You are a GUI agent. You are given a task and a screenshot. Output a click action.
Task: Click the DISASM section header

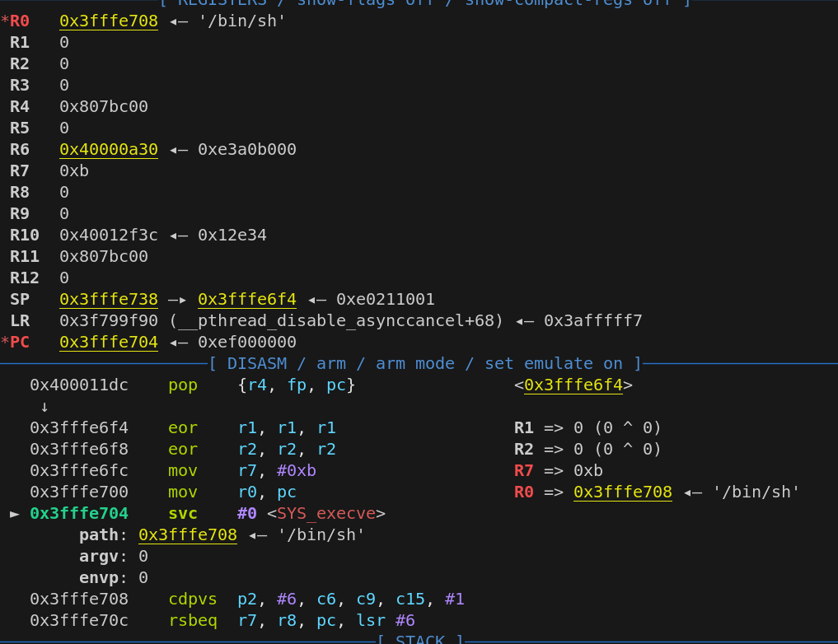[424, 363]
